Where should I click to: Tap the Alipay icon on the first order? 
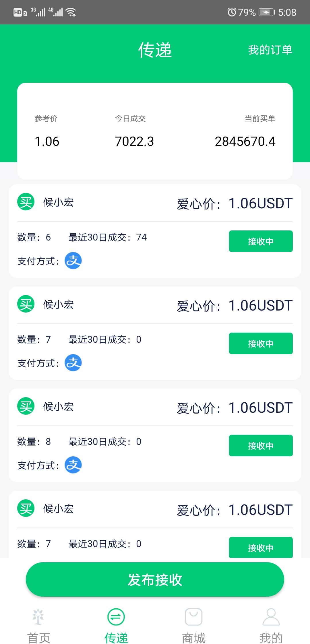tap(73, 261)
